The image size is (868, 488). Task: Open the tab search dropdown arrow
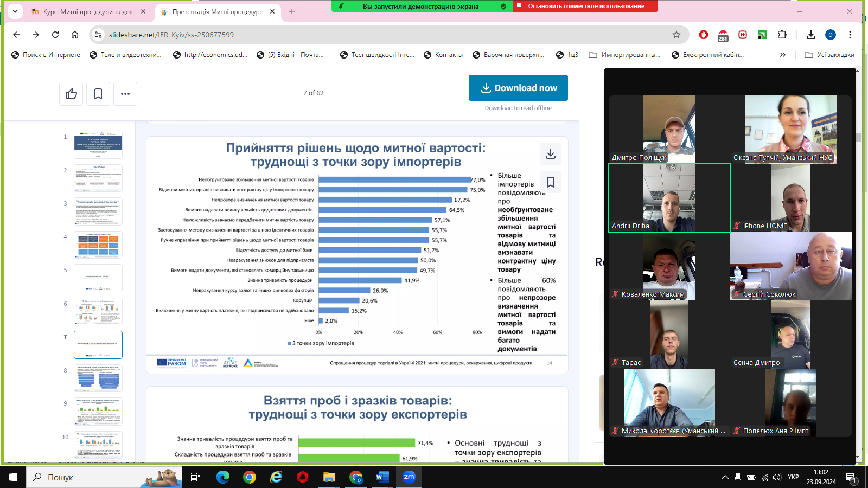tap(15, 11)
